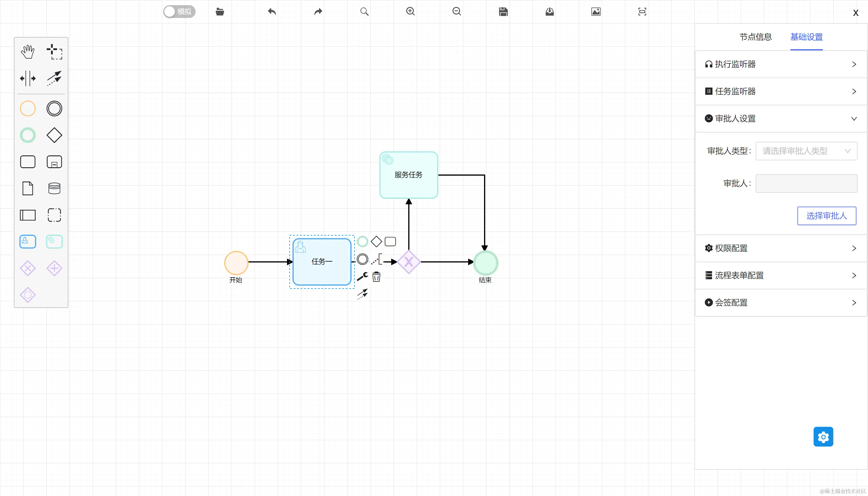Screen dimensions: 868x496
Task: Open the wrench change-type icon
Action: click(362, 277)
